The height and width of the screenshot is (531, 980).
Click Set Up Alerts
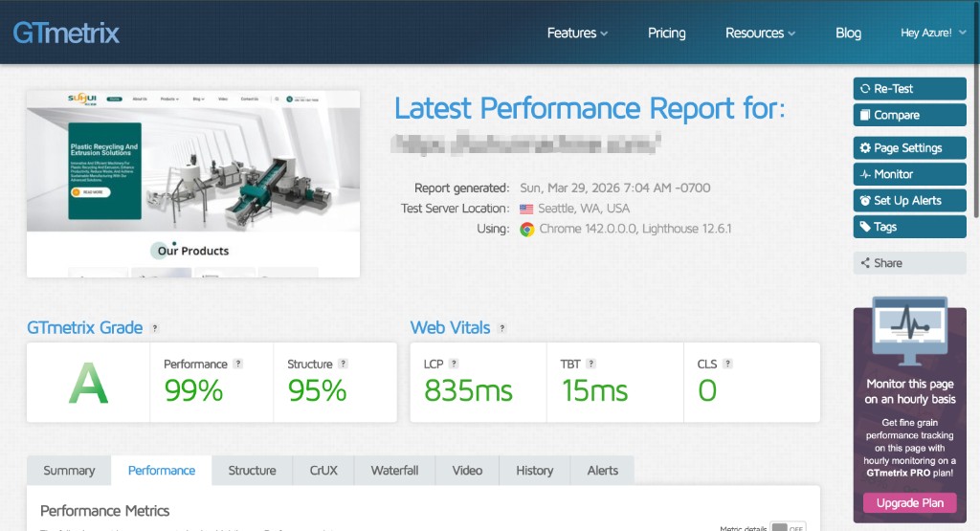909,201
